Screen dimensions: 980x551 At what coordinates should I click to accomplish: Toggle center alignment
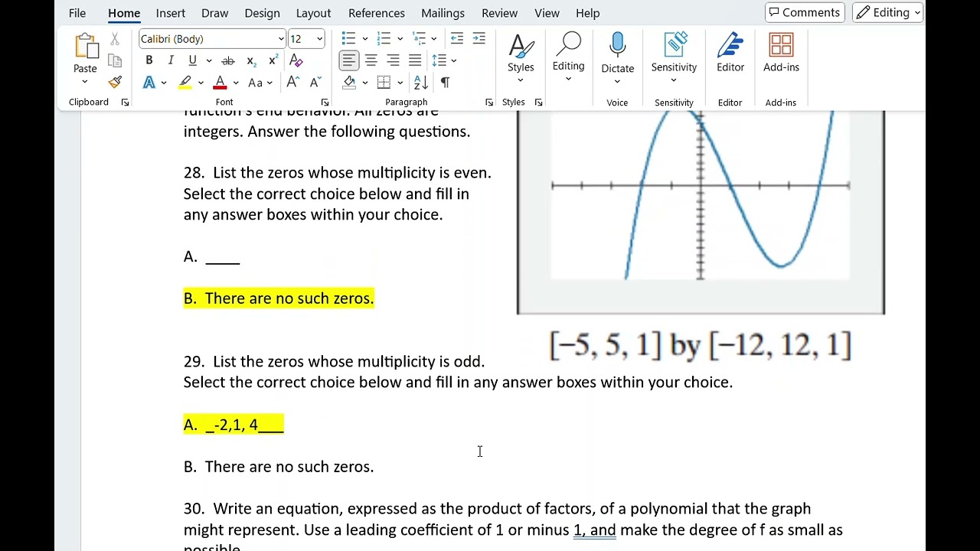point(371,60)
